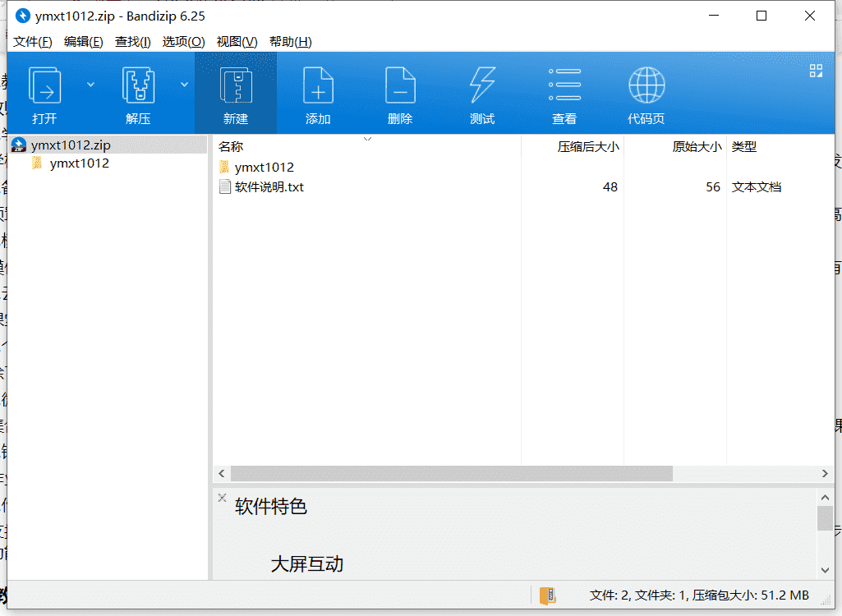Click the Extract (解压) toolbar icon

(139, 85)
